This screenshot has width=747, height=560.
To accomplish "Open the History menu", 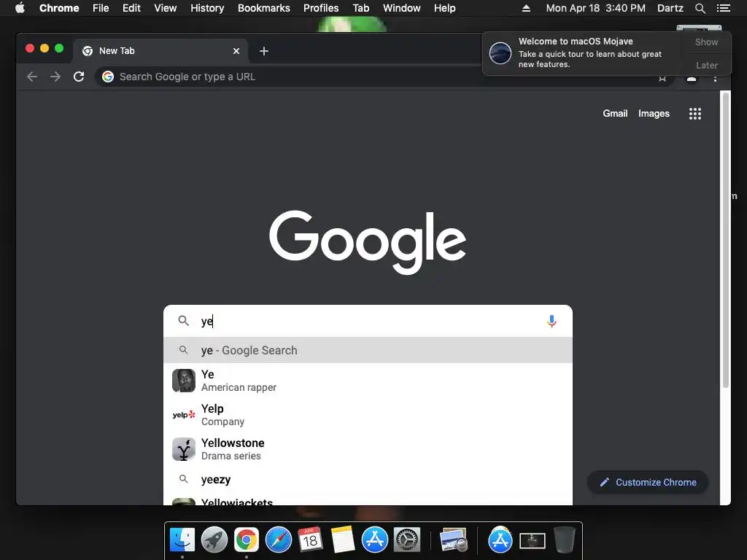I will coord(207,8).
